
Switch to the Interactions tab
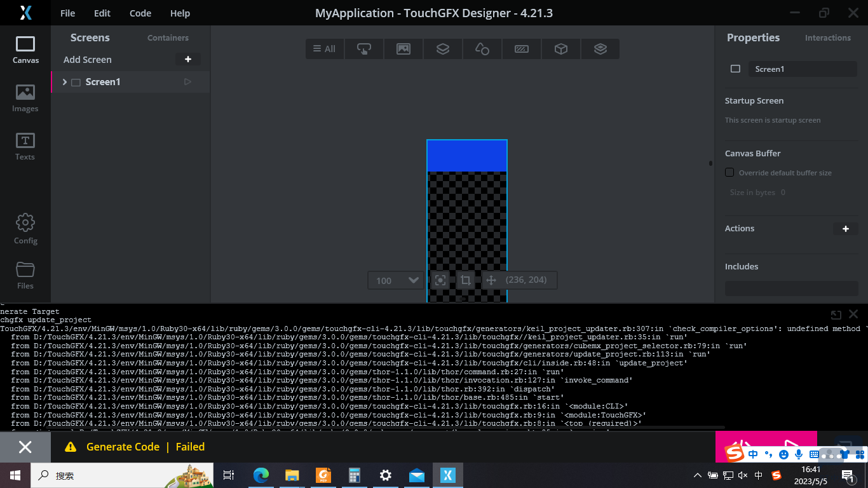pos(828,37)
